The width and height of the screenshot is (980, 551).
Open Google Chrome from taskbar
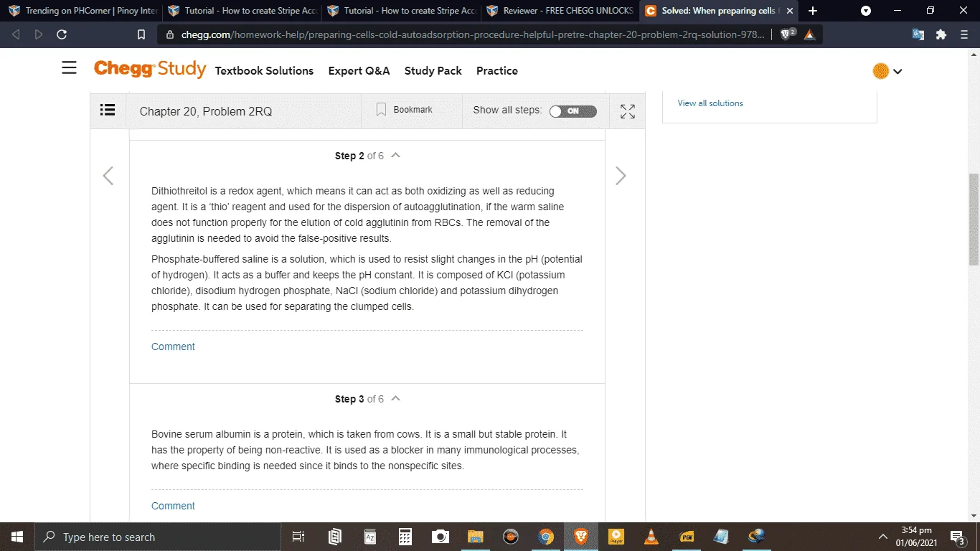coord(546,537)
